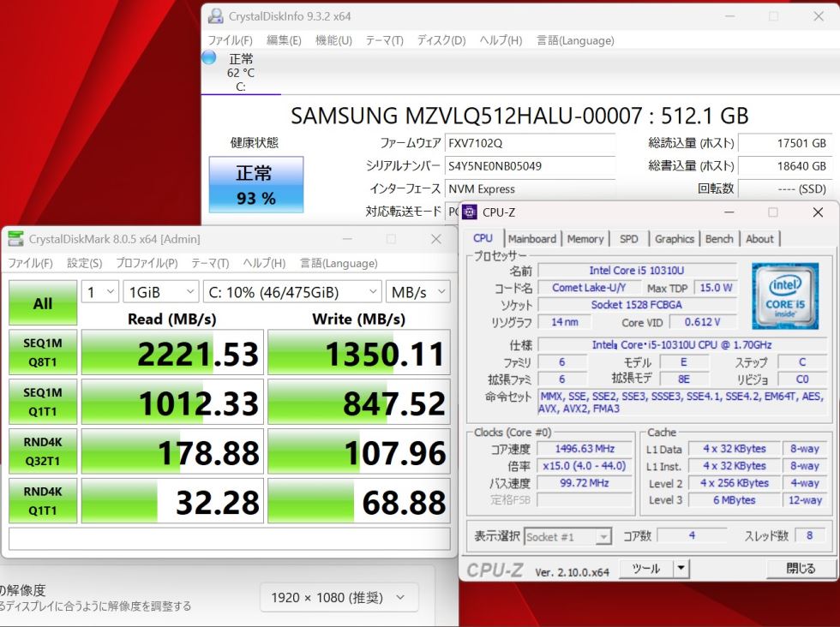Image resolution: width=840 pixels, height=627 pixels.
Task: Start the RND4K Q32T1 test
Action: [43, 451]
